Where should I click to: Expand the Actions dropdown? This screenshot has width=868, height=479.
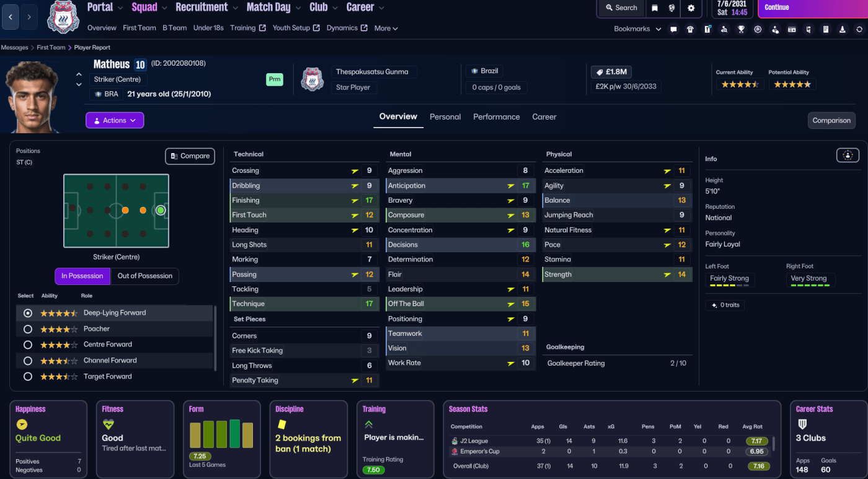pos(115,120)
